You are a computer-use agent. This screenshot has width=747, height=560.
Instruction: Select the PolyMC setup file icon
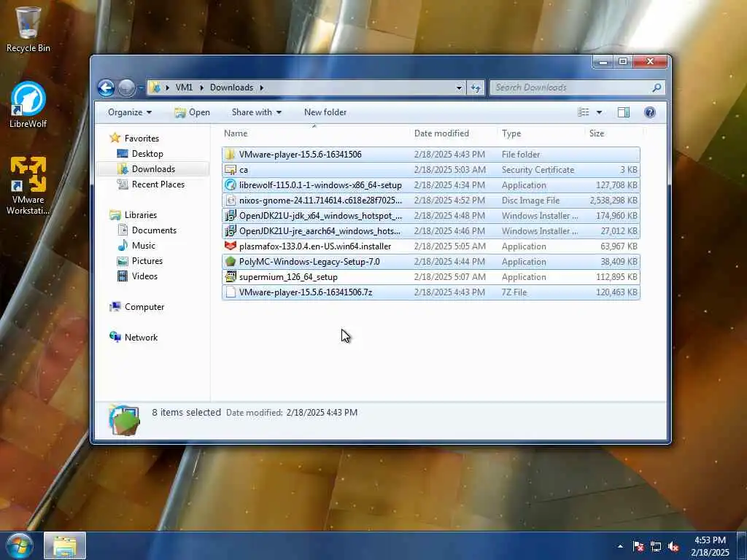click(231, 261)
